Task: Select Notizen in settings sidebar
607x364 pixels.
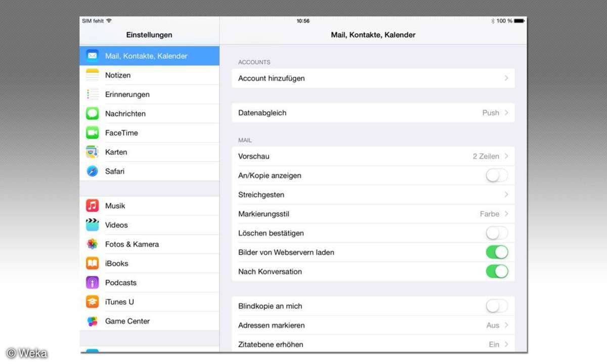Action: (x=150, y=75)
